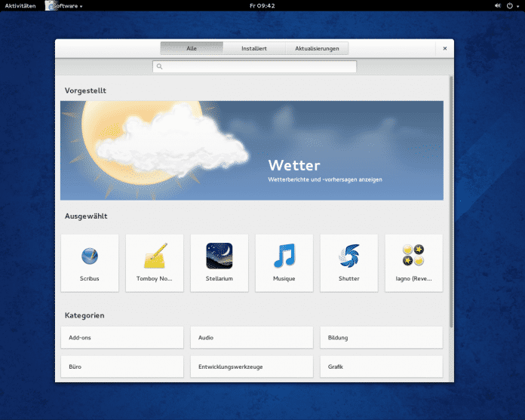Select the Tomboy Notes app icon

154,257
